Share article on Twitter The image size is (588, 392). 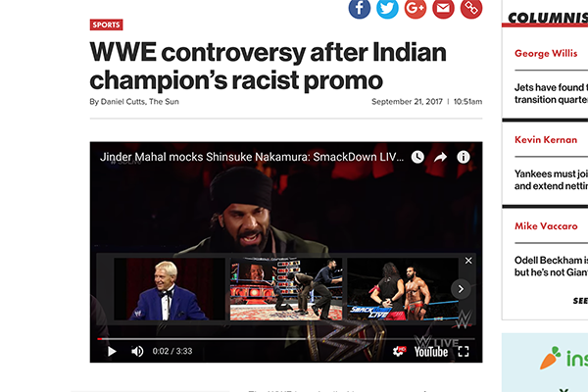click(x=387, y=8)
